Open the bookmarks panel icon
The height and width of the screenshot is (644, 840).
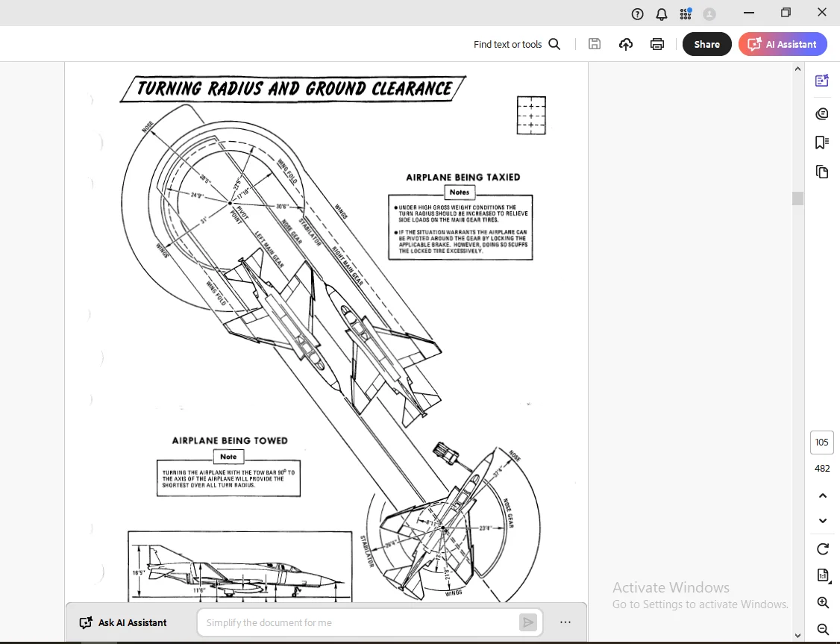(x=822, y=143)
